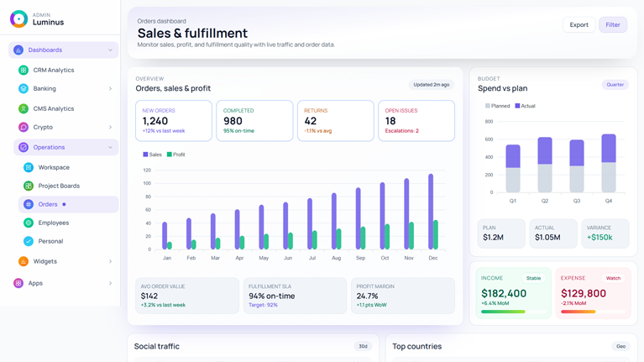Image resolution: width=644 pixels, height=362 pixels.
Task: Open Project Boards icon
Action: (x=29, y=186)
